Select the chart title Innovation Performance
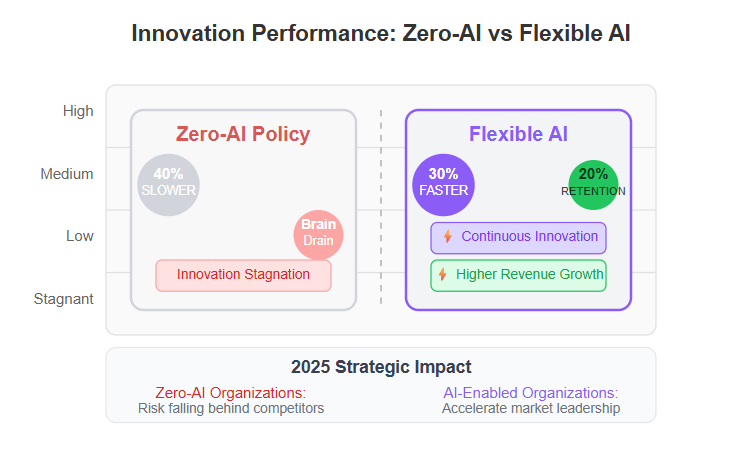Viewport: 753px width, 473px height. (x=381, y=34)
